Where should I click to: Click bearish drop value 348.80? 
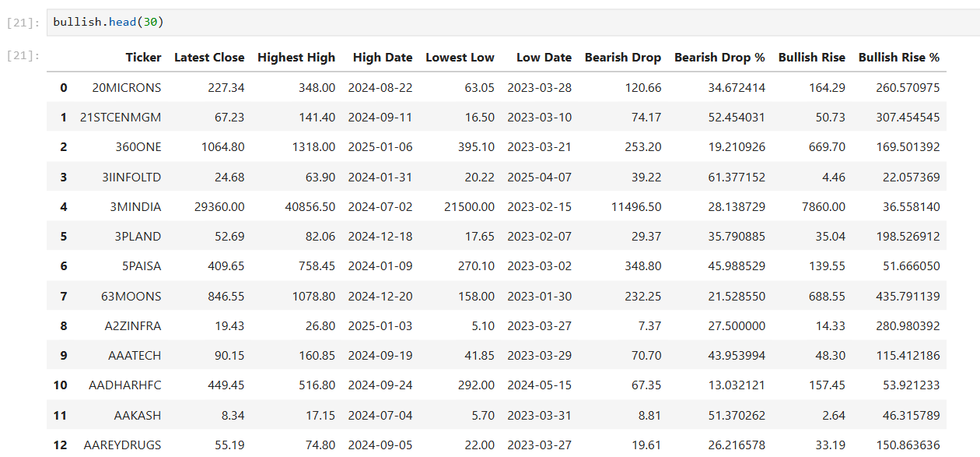tap(643, 266)
